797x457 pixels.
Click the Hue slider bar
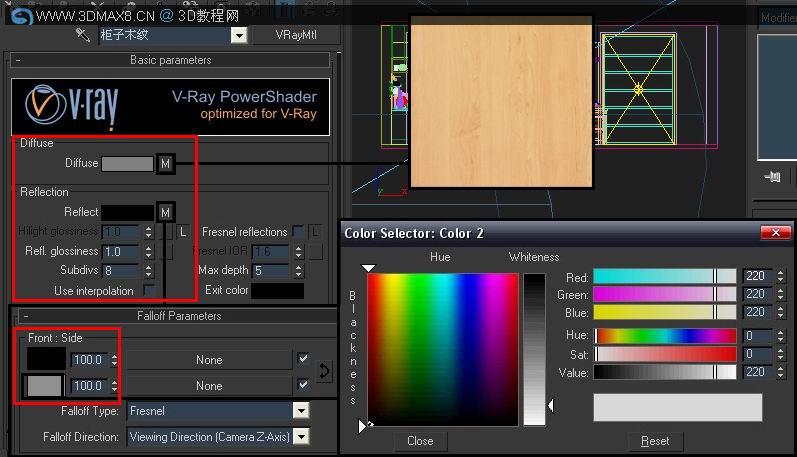664,336
